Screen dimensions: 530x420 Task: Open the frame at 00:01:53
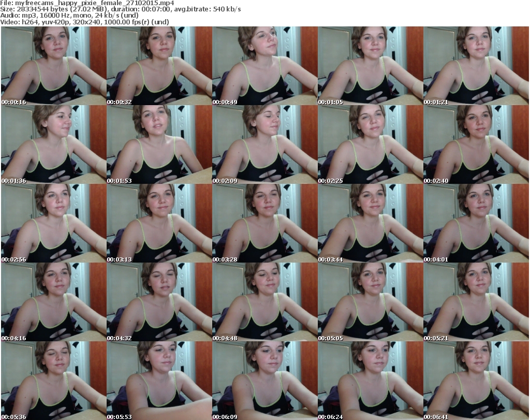coord(159,144)
